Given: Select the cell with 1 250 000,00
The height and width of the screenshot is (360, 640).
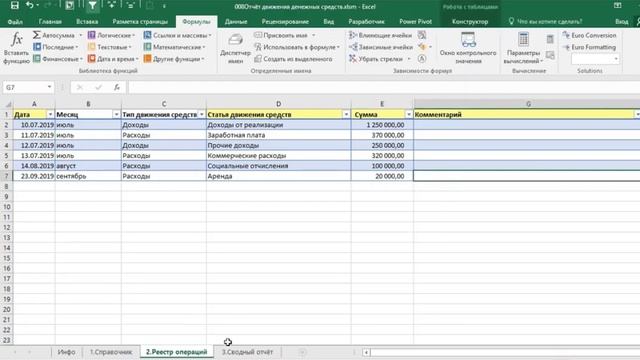Looking at the screenshot, I should pos(382,125).
